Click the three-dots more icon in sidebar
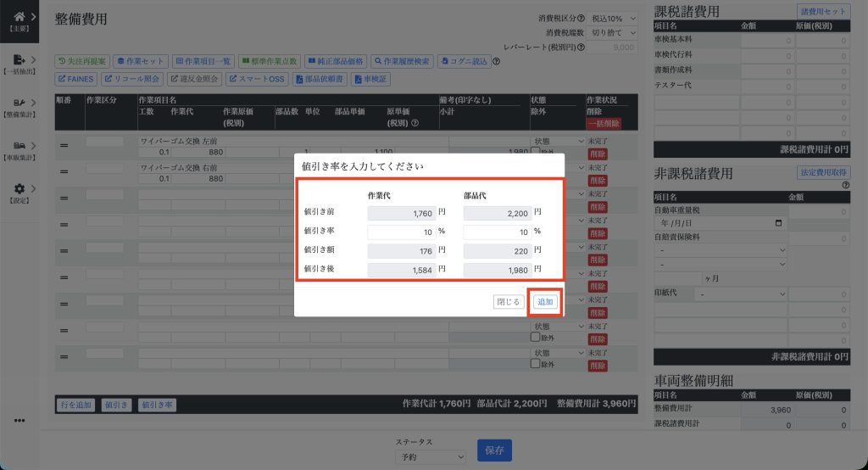 point(19,420)
